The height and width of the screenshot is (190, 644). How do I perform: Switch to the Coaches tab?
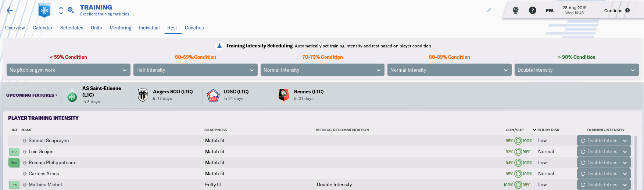coord(194,28)
